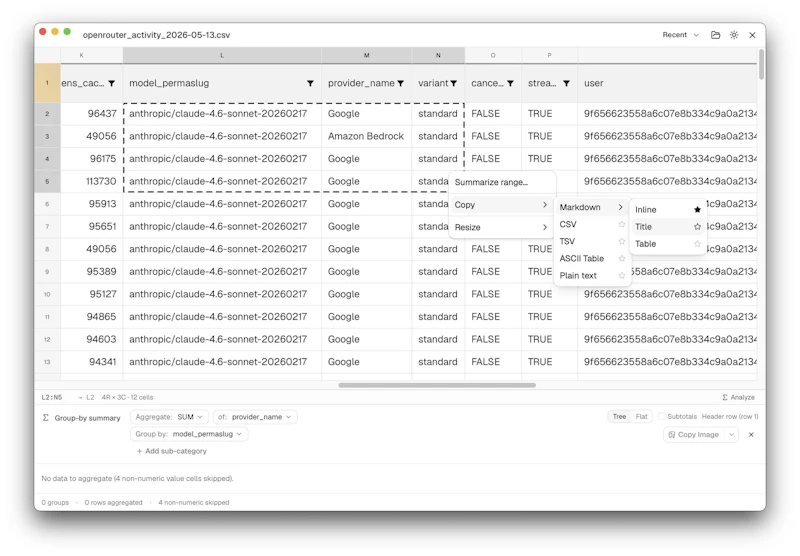800x556 pixels.
Task: Favorite the ASCII Table format star
Action: point(621,258)
